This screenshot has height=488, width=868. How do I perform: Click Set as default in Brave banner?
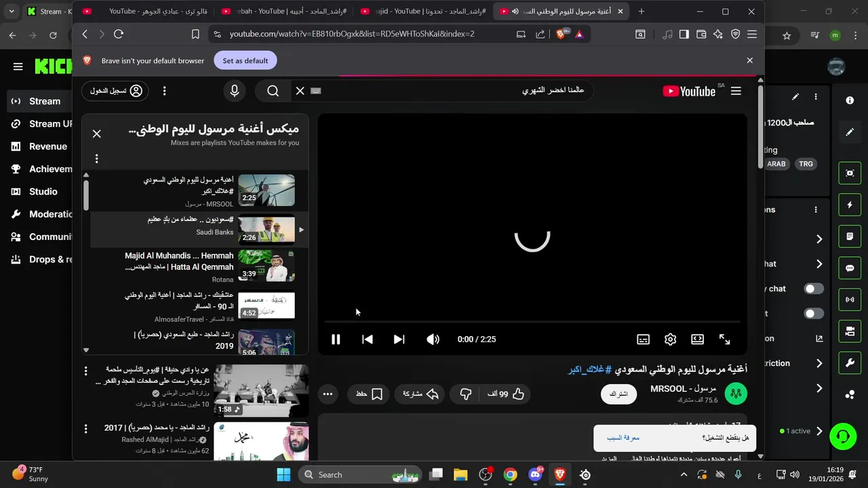245,60
